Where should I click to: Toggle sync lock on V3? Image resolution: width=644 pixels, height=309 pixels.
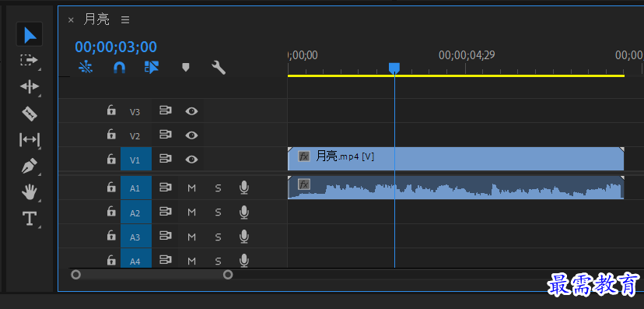(166, 111)
